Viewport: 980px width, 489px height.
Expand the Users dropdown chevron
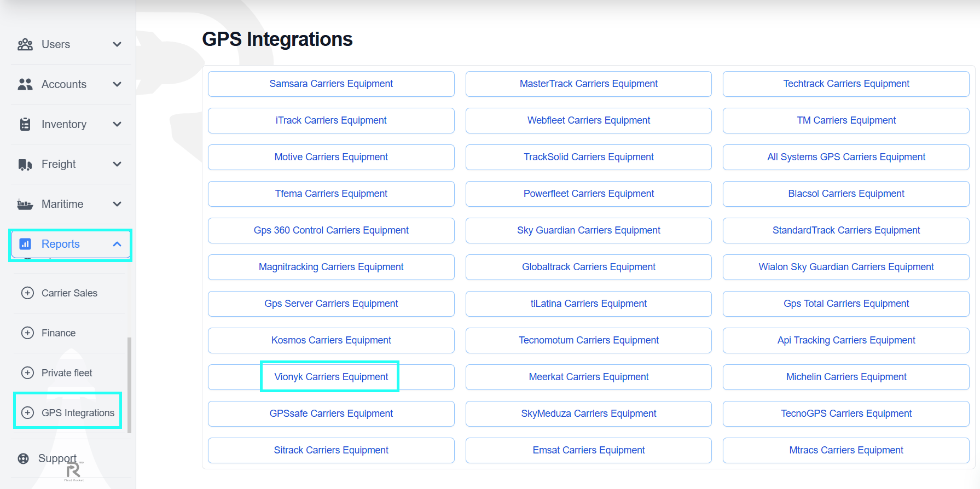[x=117, y=44]
